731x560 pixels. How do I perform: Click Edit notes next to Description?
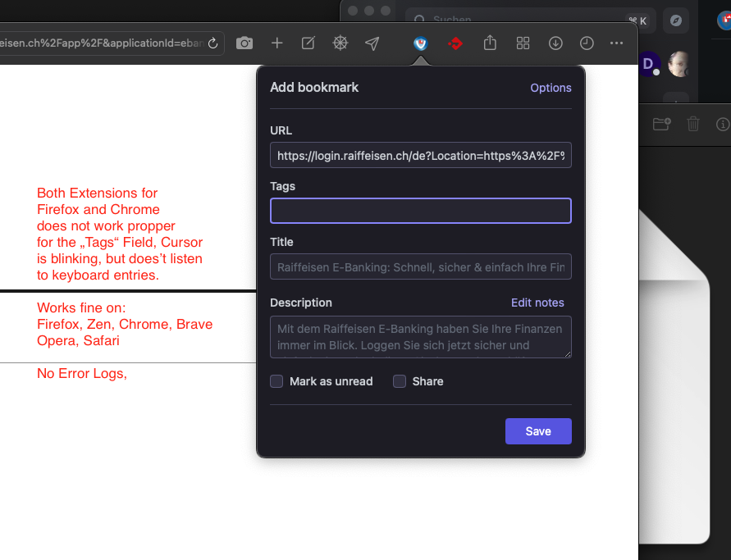(x=537, y=303)
